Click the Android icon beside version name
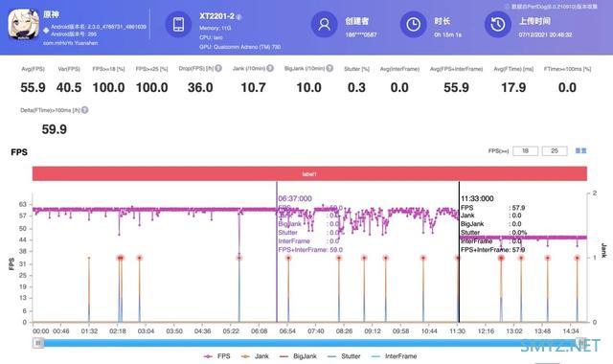Image resolution: width=613 pixels, height=364 pixels. click(46, 30)
